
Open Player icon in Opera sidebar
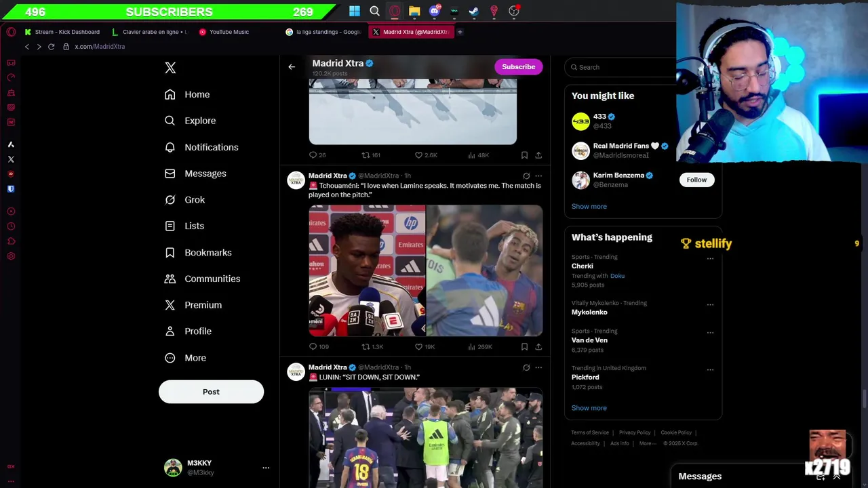(x=11, y=211)
